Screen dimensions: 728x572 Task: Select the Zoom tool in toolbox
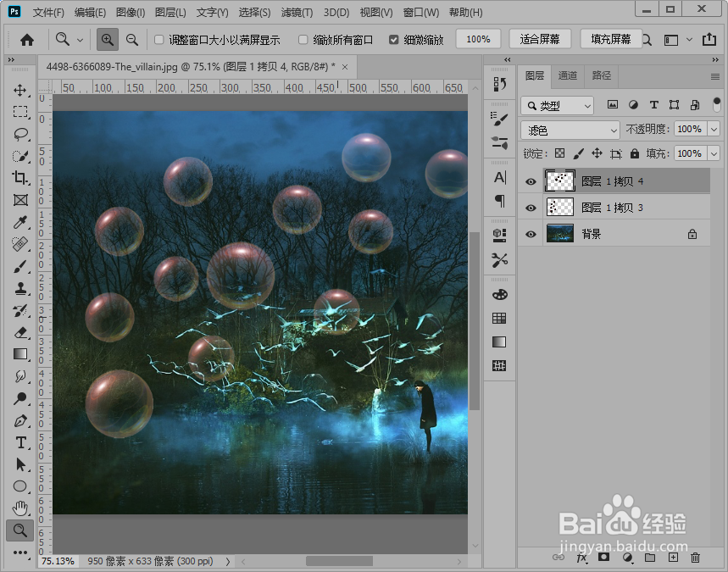click(x=20, y=530)
